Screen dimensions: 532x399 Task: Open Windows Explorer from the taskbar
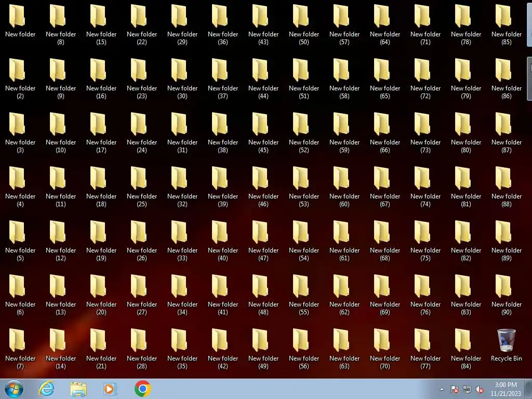78,389
